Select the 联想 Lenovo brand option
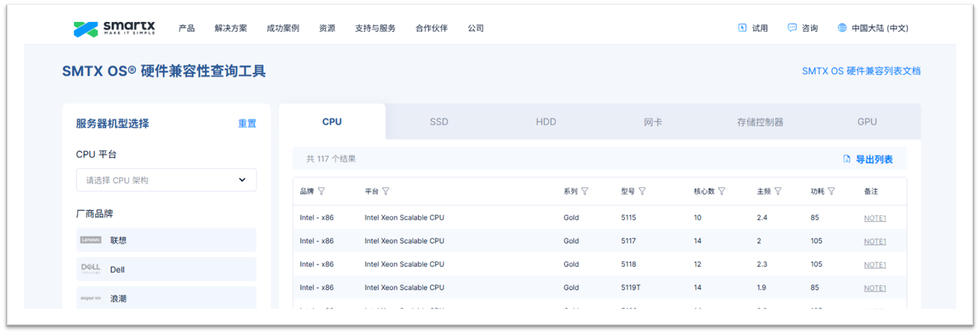 tap(166, 240)
